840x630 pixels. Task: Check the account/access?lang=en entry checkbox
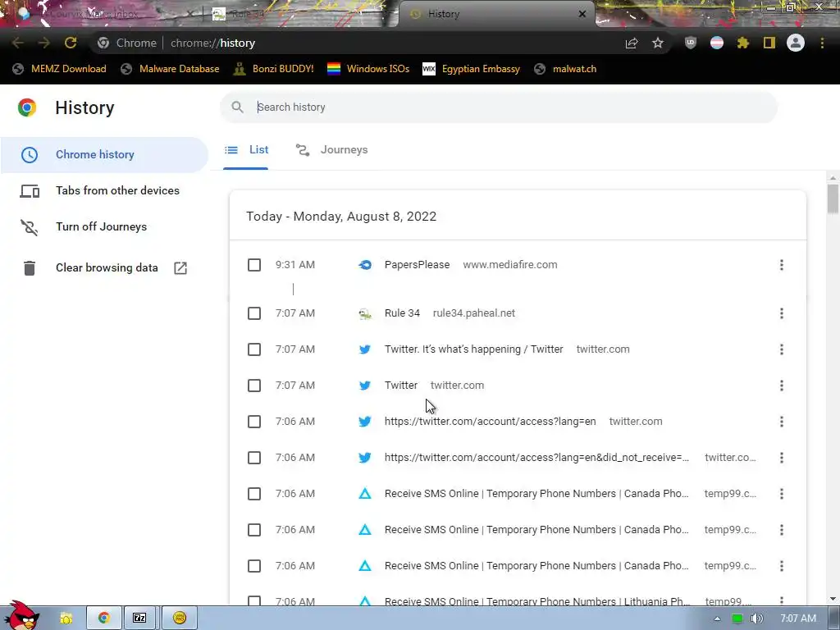[254, 422]
